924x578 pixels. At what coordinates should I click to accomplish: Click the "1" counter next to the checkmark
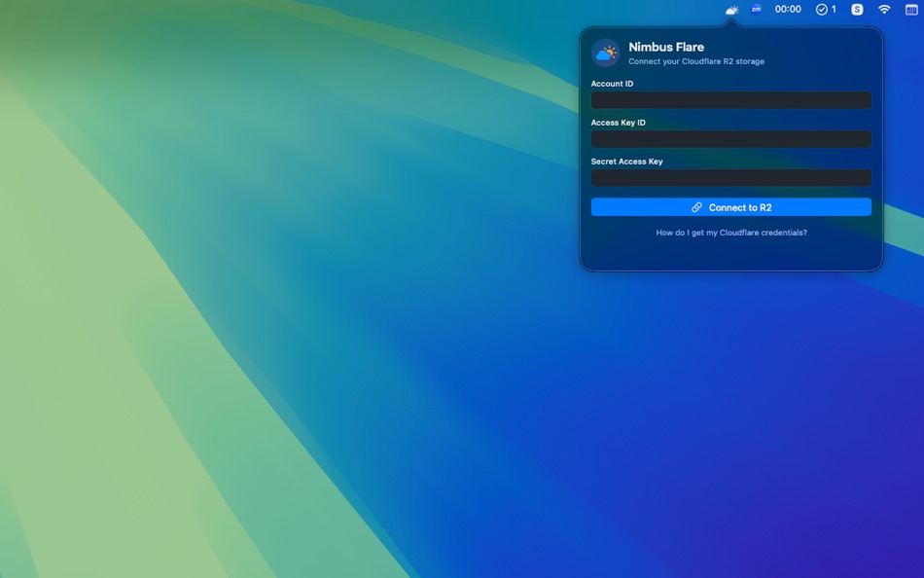click(x=833, y=9)
